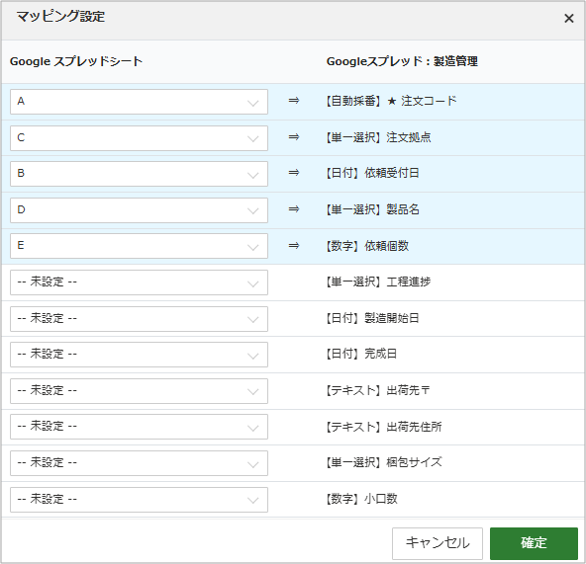The image size is (586, 564).
Task: Select the 【自動採番】★ 注文コード field label
Action: pyautogui.click(x=391, y=101)
